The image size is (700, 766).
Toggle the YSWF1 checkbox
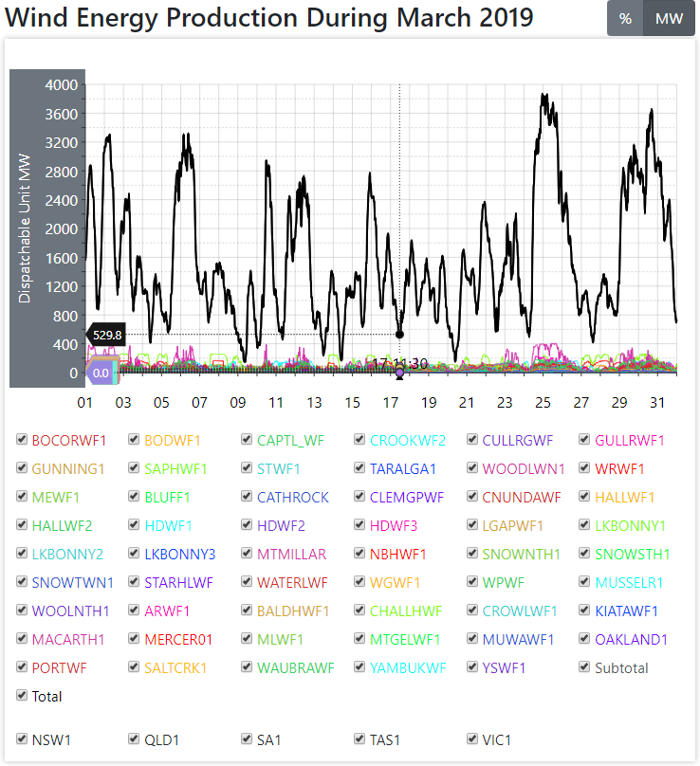click(473, 667)
